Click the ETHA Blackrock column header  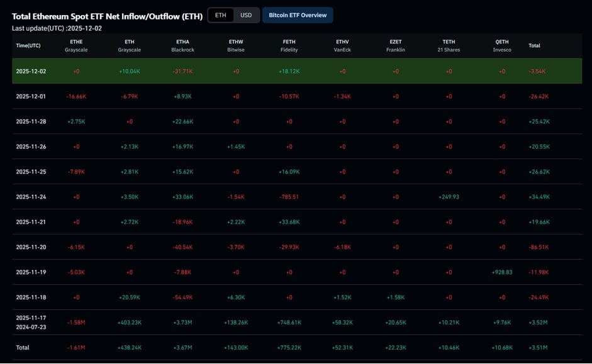tap(182, 45)
